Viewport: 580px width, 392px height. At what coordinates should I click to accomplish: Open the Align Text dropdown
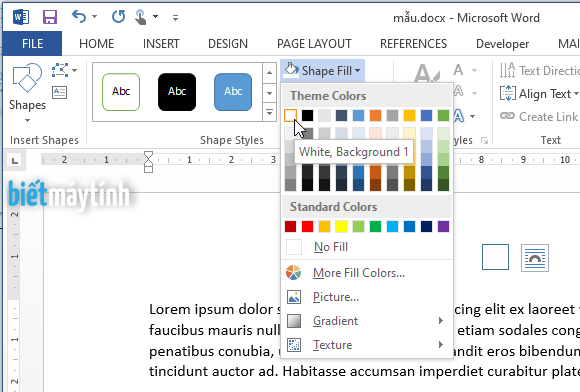coord(539,94)
